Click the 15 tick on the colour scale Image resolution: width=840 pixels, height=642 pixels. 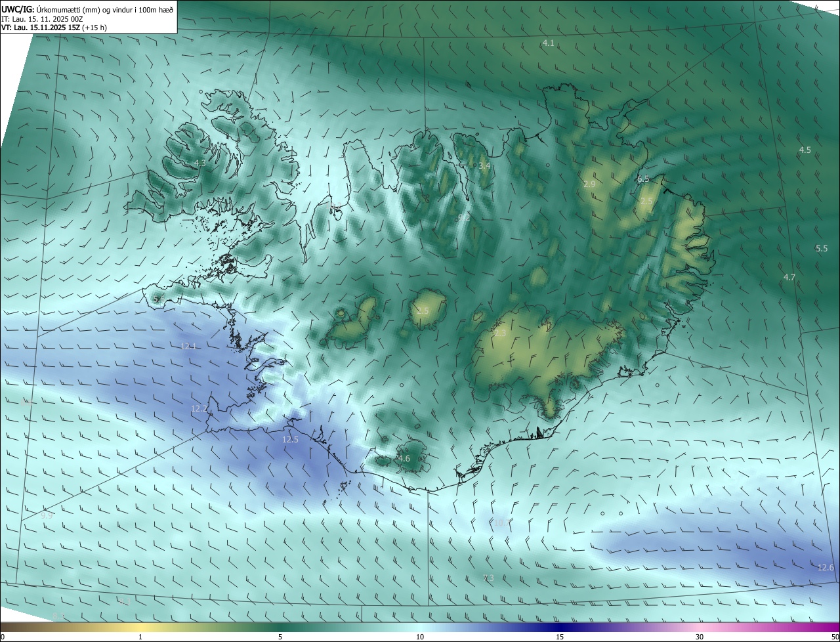[560, 637]
